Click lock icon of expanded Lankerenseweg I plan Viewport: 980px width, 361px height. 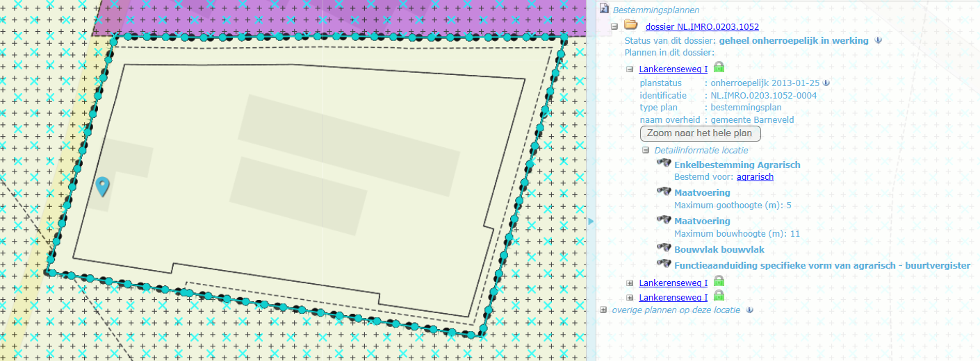pyautogui.click(x=719, y=67)
